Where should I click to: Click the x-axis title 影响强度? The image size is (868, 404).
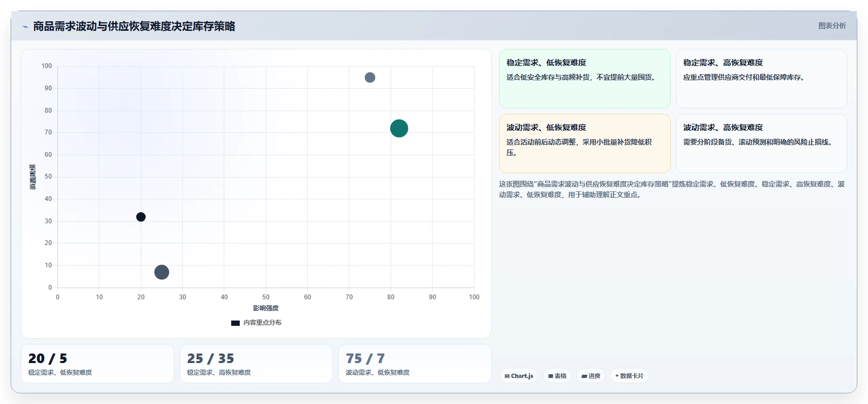(266, 308)
